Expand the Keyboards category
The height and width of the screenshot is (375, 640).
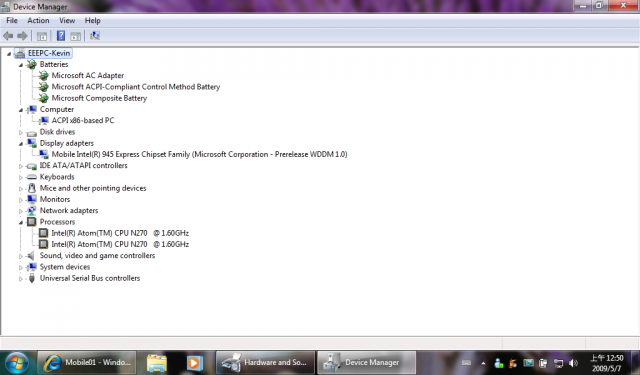[x=21, y=178]
